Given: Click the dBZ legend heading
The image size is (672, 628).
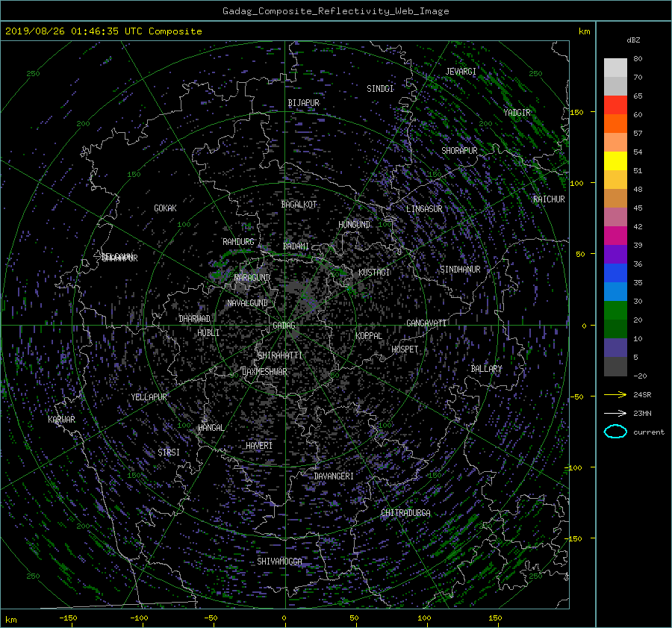Looking at the screenshot, I should point(633,40).
